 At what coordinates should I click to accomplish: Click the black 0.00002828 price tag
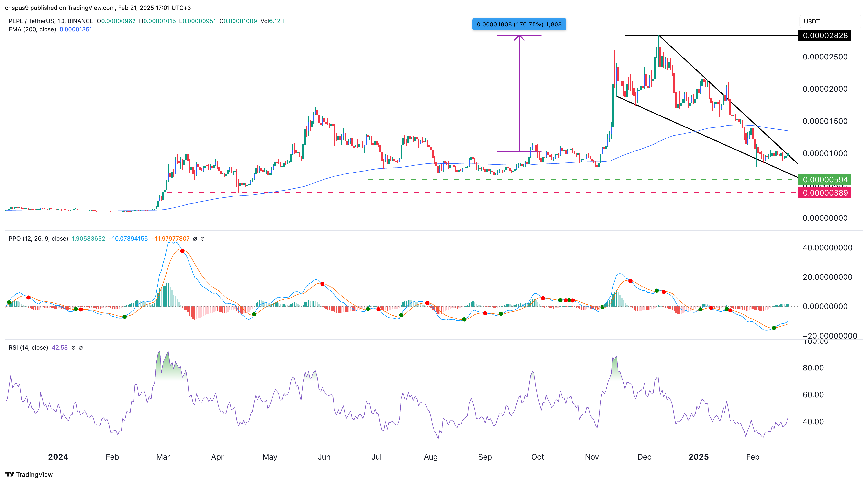tap(824, 35)
